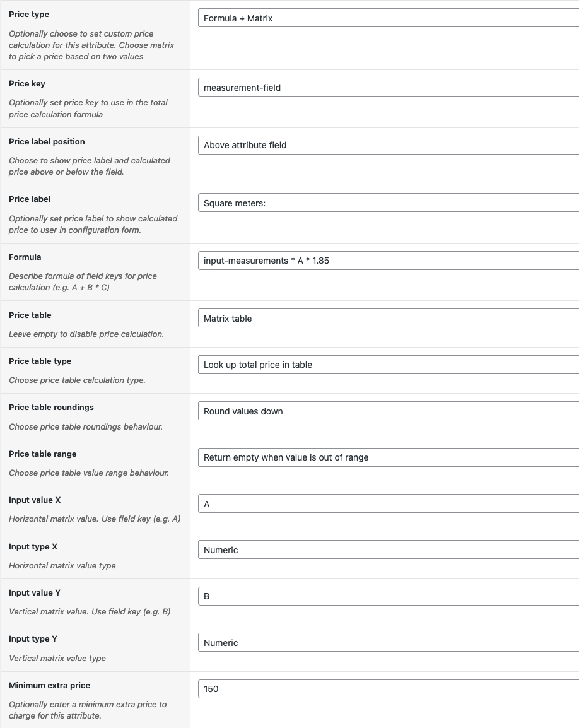
Task: Click the "Price table range" label
Action: [42, 454]
